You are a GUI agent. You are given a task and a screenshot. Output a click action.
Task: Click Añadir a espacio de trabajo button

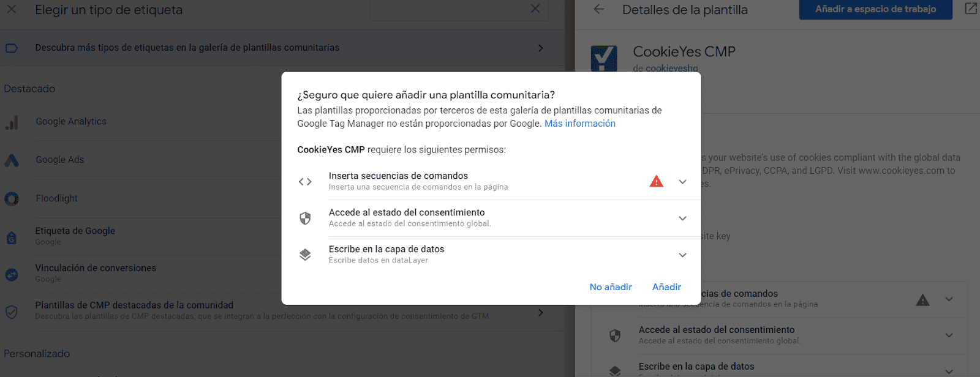[x=875, y=9]
